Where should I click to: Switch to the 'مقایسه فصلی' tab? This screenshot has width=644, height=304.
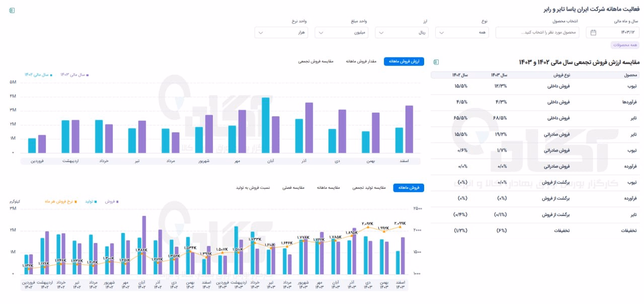tap(294, 188)
